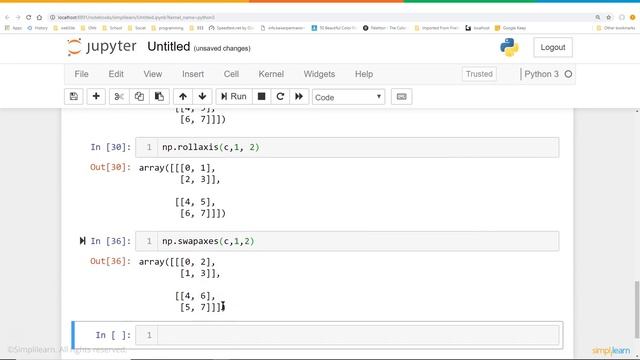Click the Python logo icon
The height and width of the screenshot is (360, 640).
509,47
